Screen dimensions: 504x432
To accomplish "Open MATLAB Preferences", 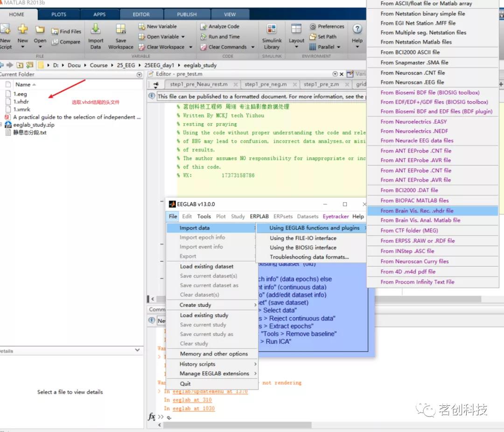I will click(327, 26).
